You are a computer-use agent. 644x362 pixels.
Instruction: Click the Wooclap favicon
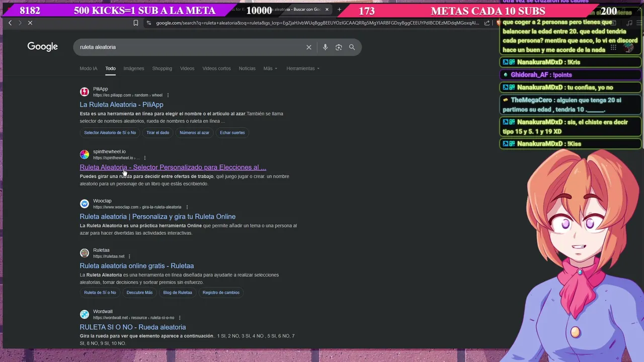(x=85, y=204)
